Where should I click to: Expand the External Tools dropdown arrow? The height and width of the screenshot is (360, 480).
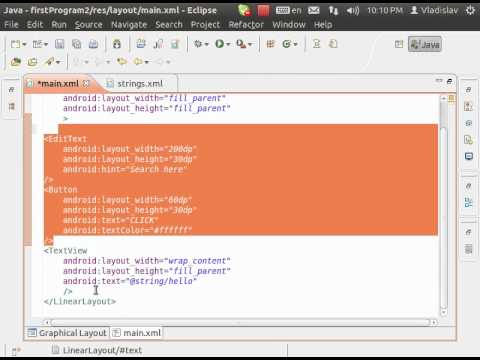tap(250, 44)
